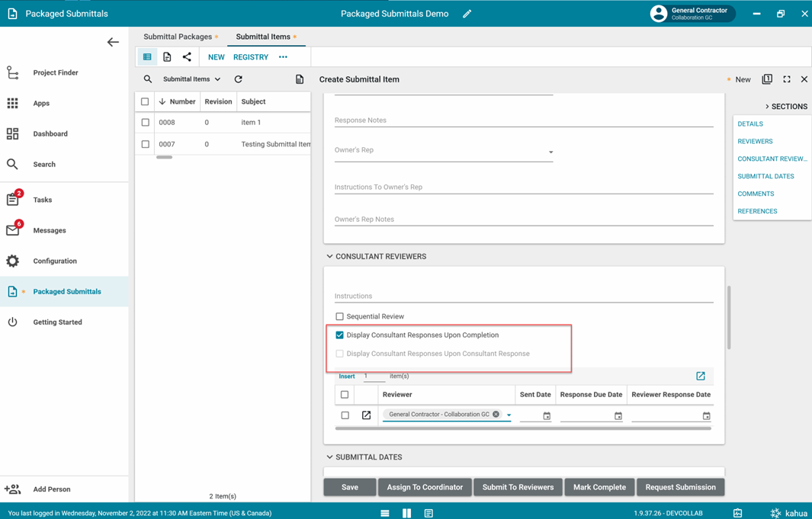Click the share icon in the toolbar
This screenshot has width=812, height=519.
[187, 57]
